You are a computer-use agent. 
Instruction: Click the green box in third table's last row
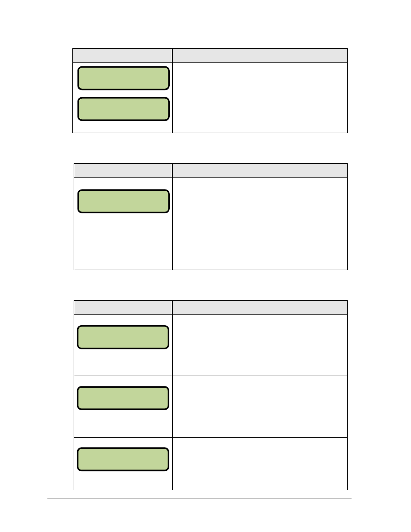pyautogui.click(x=123, y=459)
